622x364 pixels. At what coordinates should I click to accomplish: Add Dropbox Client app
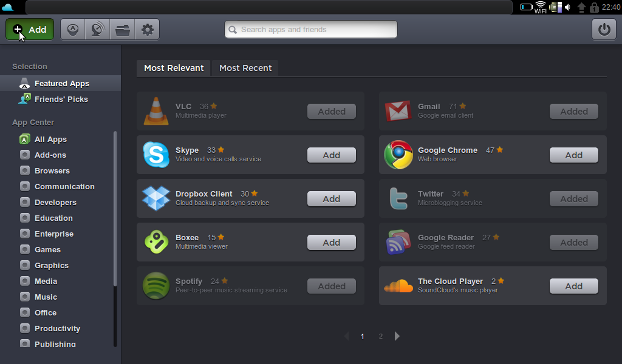[x=331, y=198]
